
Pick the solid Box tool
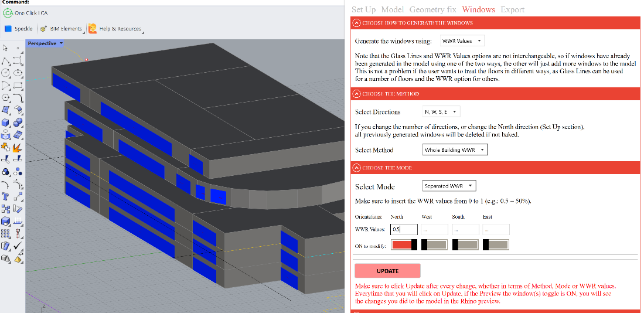5,123
